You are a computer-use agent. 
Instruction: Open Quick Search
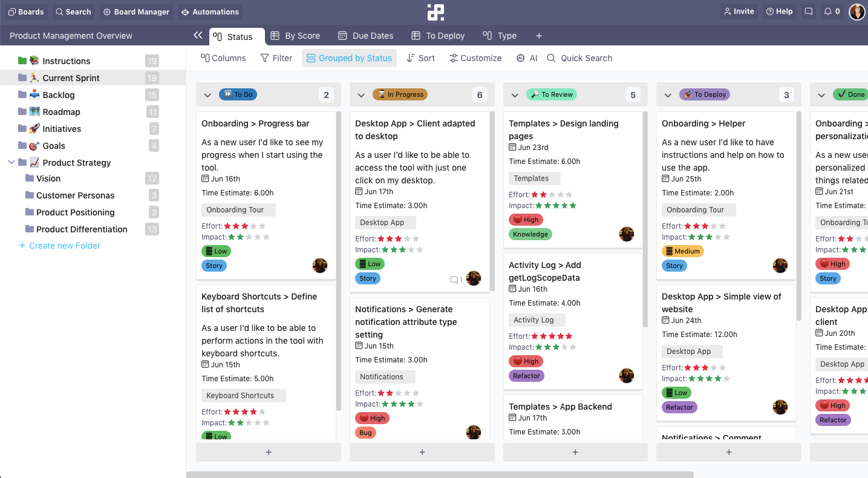579,58
